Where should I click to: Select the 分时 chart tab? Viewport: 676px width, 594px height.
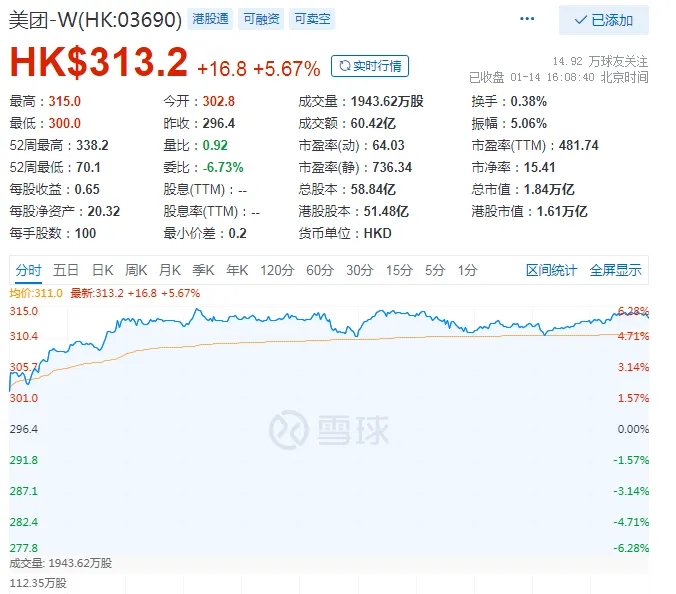click(x=28, y=270)
